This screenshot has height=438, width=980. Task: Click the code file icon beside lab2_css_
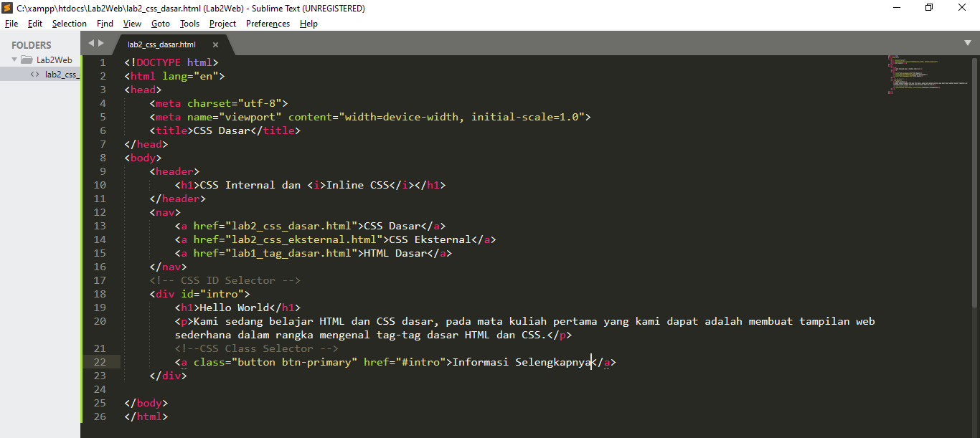point(34,74)
